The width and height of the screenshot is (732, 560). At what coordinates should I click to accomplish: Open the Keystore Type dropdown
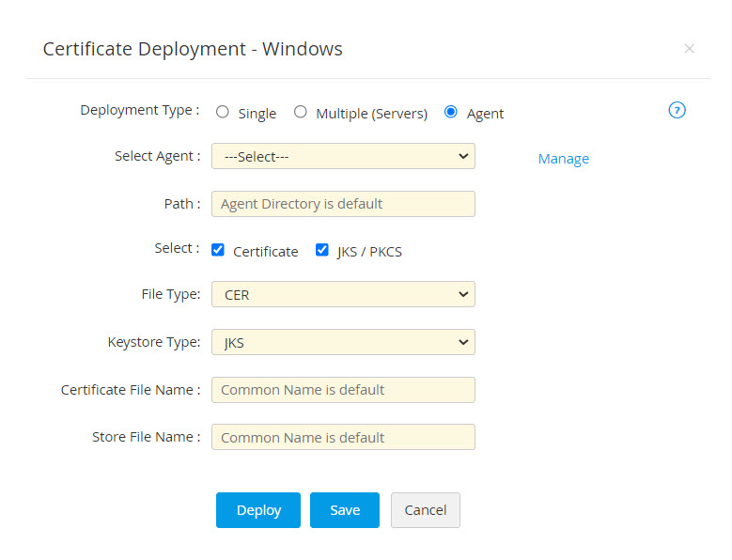343,342
